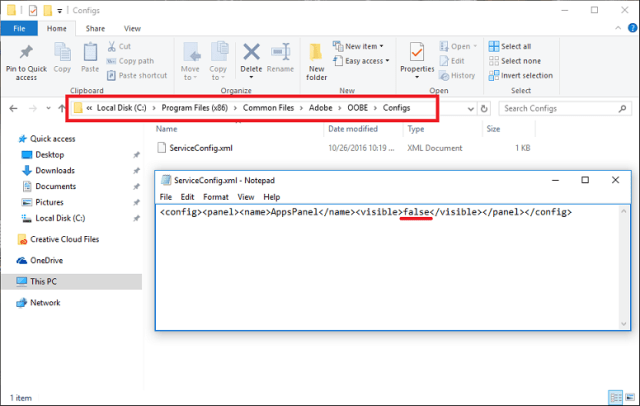
Task: Click the Search Configs box
Action: point(565,109)
